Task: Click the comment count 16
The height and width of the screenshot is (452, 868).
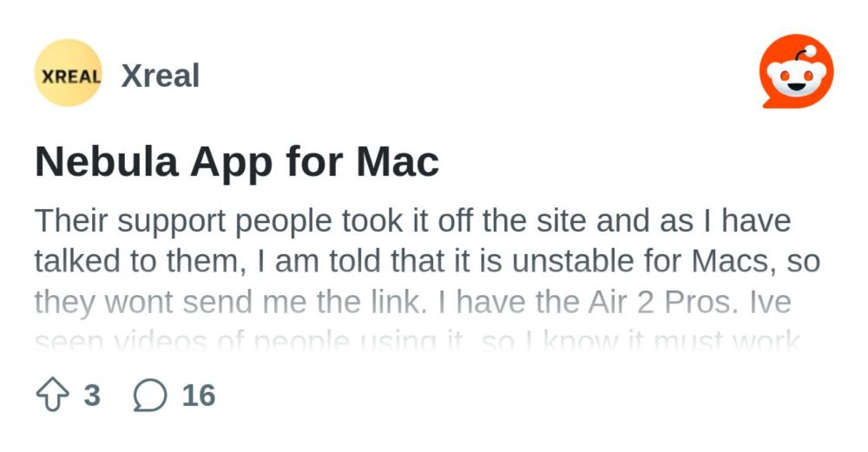Action: click(199, 395)
